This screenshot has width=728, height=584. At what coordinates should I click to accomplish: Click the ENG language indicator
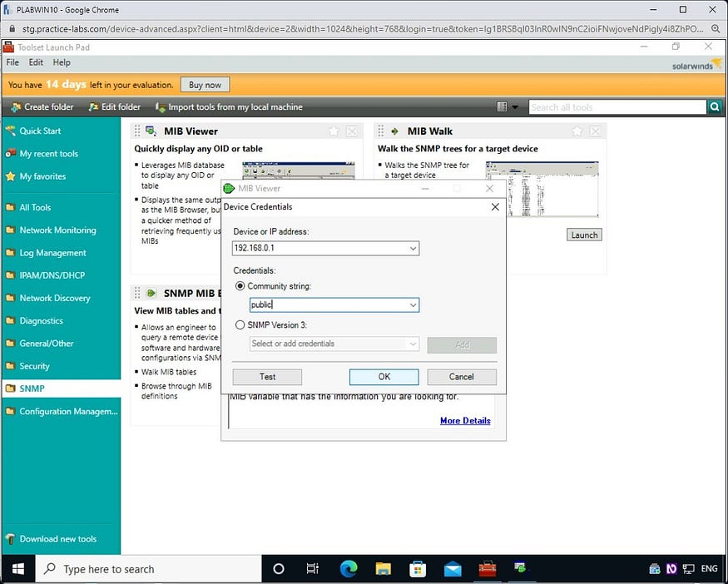point(709,569)
